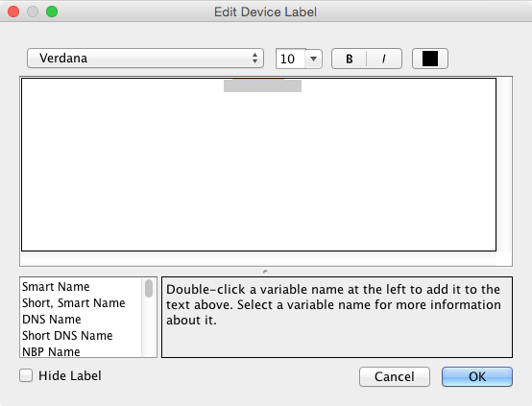Image resolution: width=532 pixels, height=406 pixels.
Task: Zoom the window with the green button
Action: pos(52,12)
